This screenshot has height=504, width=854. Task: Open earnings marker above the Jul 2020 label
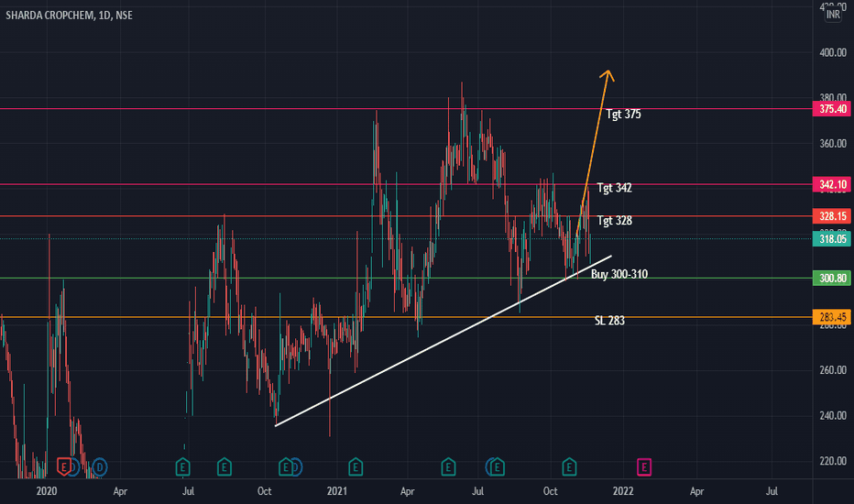[x=182, y=467]
